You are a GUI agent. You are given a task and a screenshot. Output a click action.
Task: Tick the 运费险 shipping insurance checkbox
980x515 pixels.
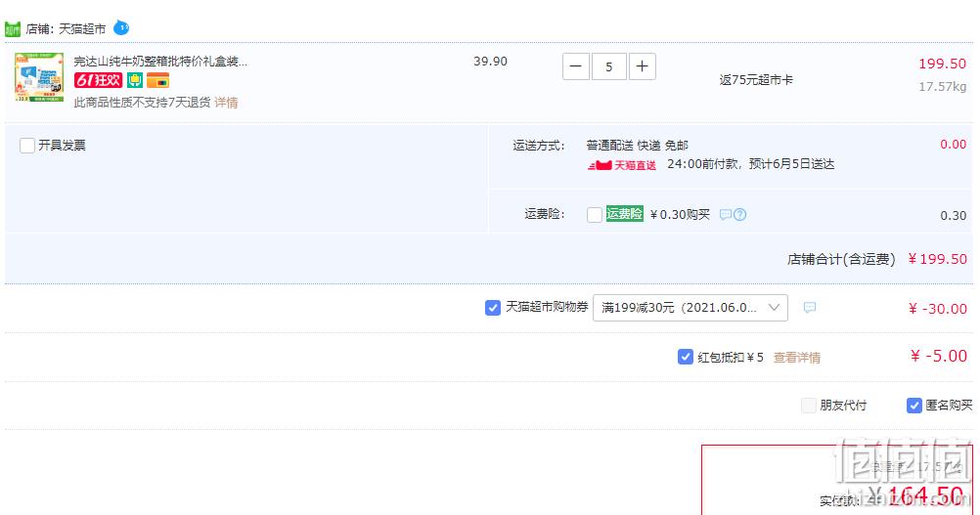595,215
